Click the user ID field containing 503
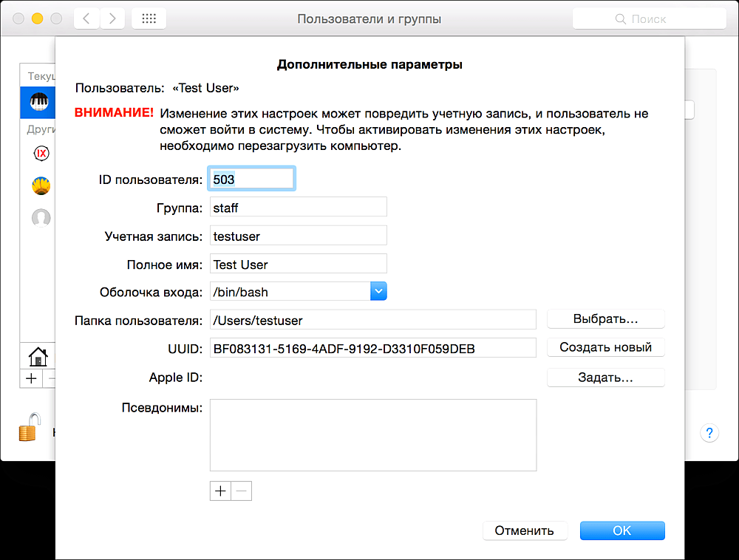This screenshot has height=560, width=739. (252, 180)
